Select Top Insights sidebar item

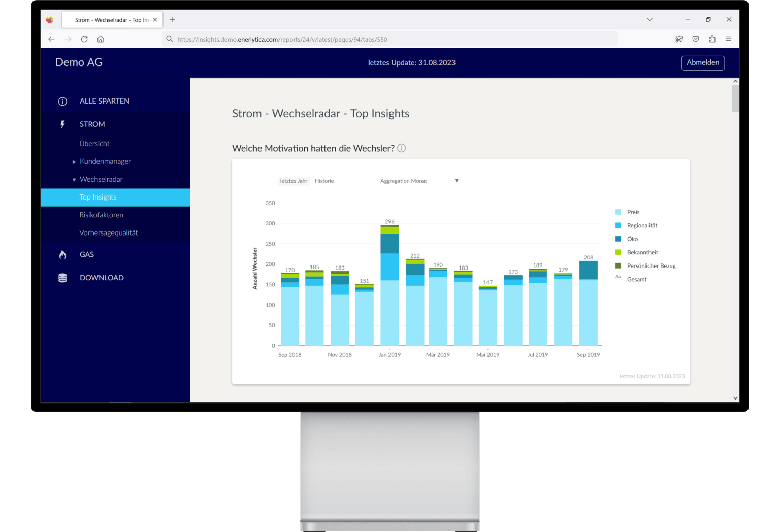(x=115, y=197)
